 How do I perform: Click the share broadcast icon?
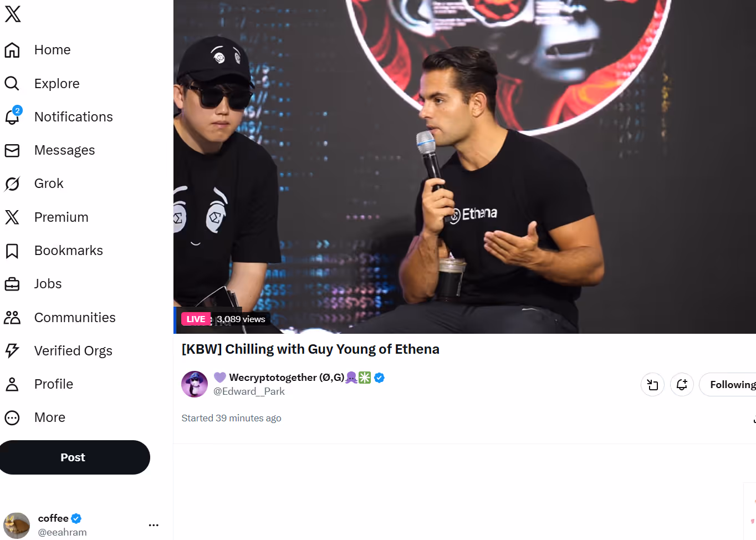click(x=652, y=385)
